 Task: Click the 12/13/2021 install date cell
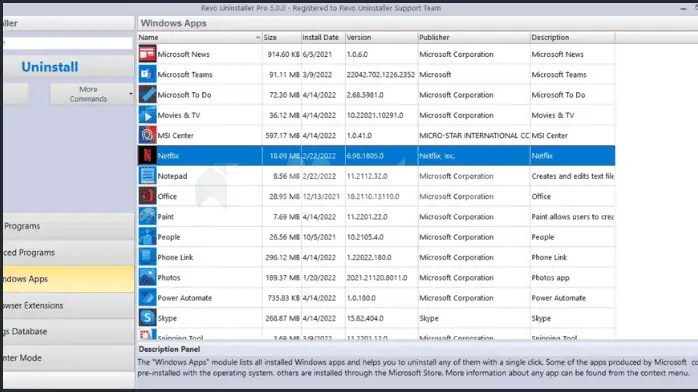point(323,197)
